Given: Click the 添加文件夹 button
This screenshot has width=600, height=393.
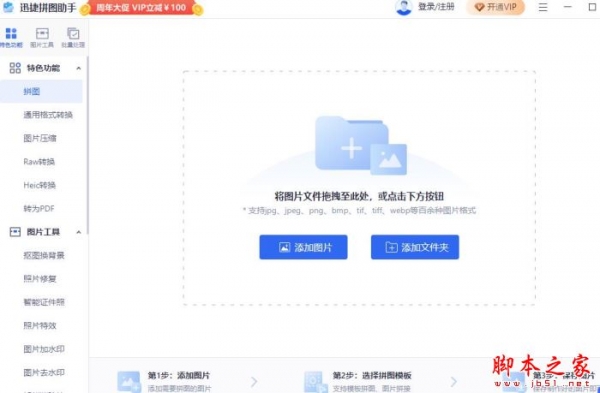Looking at the screenshot, I should click(415, 247).
